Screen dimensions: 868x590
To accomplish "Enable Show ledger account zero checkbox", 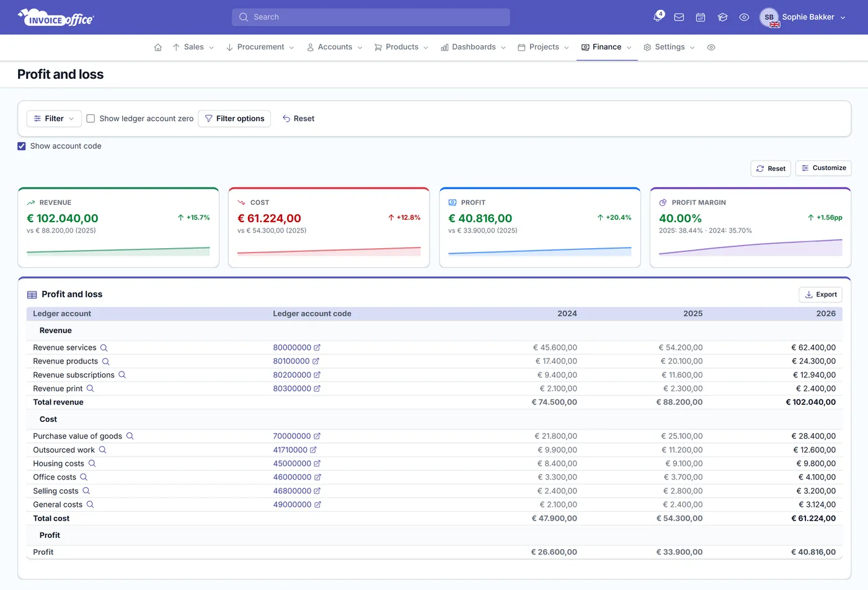I will (x=91, y=118).
